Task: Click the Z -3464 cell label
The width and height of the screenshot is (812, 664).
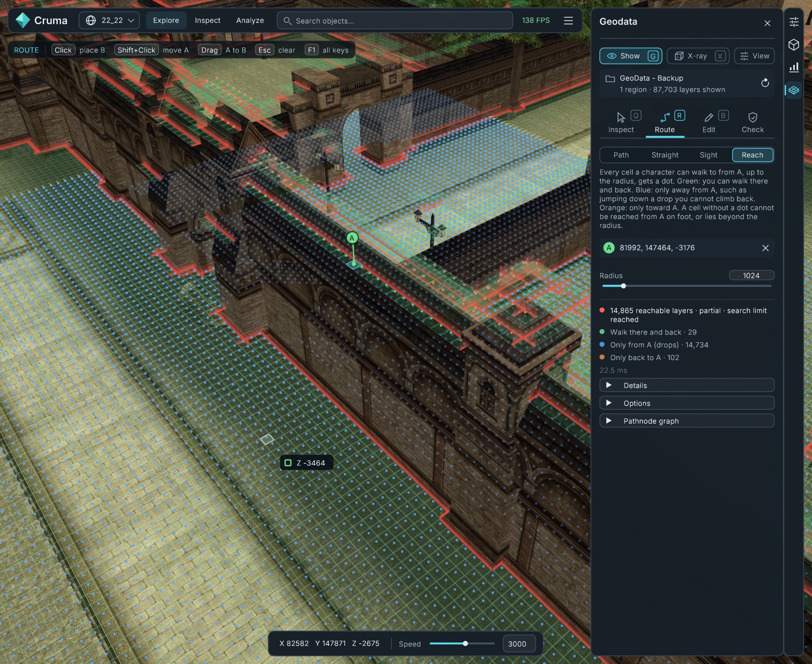Action: [307, 463]
